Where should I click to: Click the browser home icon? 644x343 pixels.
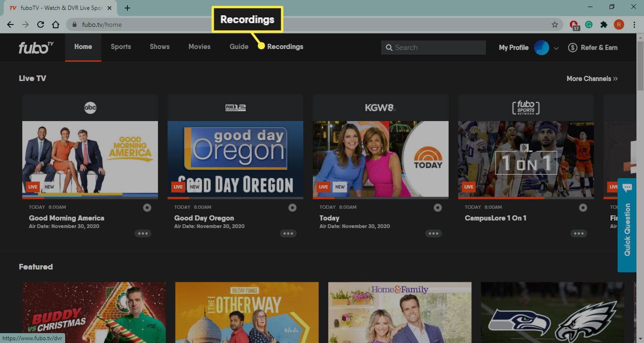coord(56,24)
